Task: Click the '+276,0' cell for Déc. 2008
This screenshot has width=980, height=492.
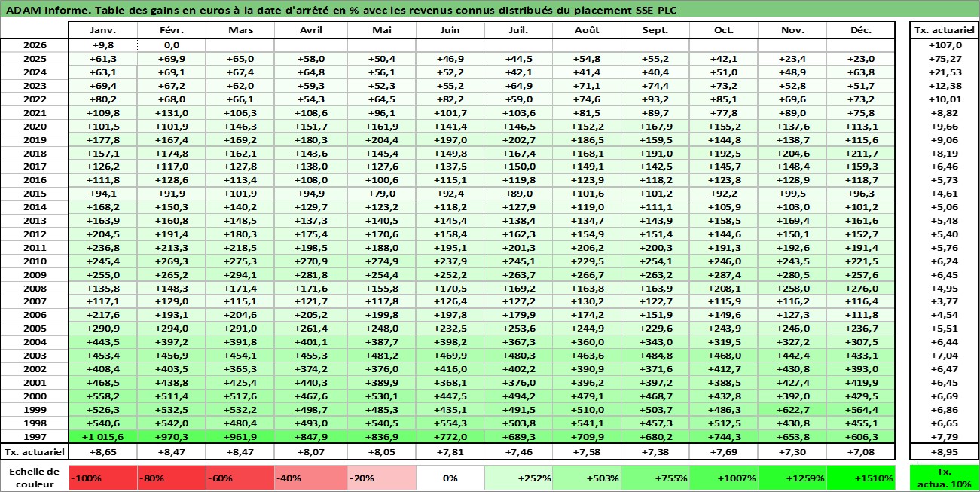Action: 861,288
